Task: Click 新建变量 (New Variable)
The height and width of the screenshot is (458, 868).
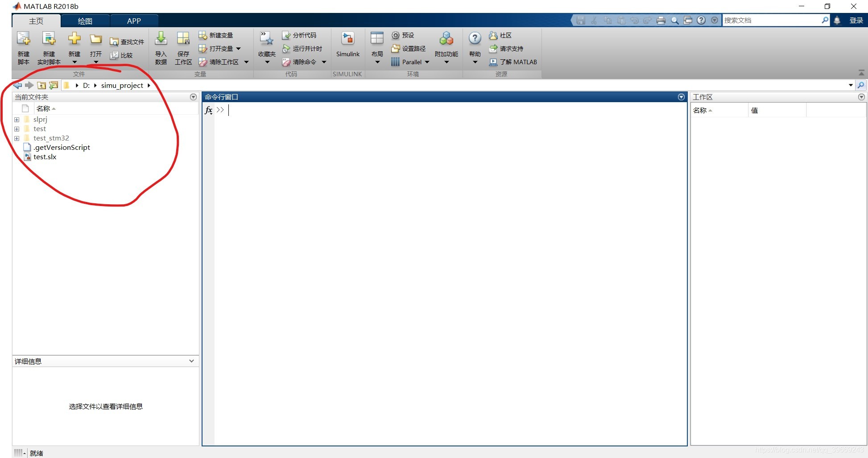Action: coord(216,35)
